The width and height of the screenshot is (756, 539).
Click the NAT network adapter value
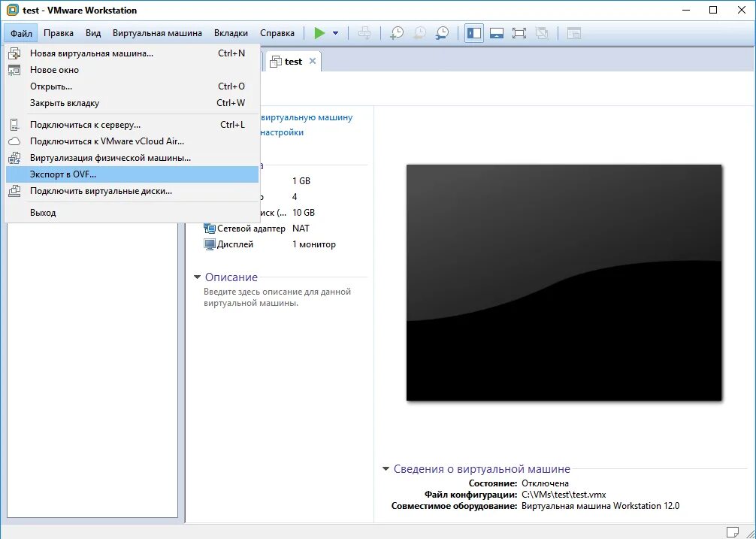pos(301,229)
